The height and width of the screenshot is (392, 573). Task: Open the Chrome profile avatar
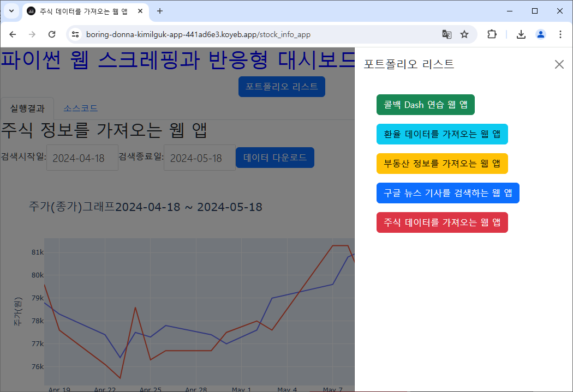click(540, 34)
